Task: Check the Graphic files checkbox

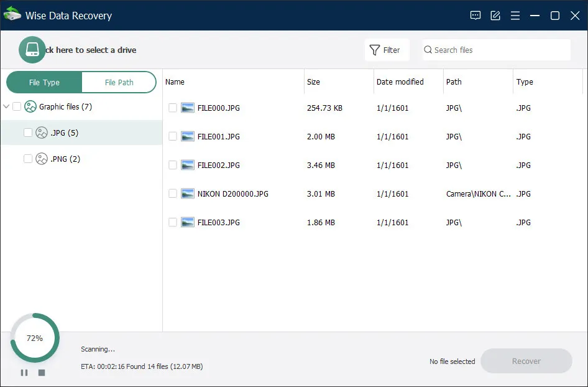Action: coord(17,106)
